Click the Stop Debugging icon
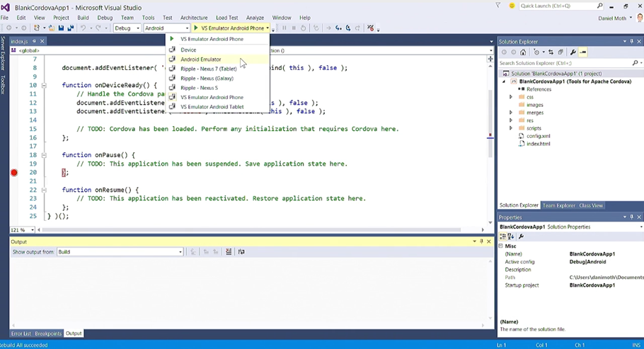 click(x=294, y=28)
